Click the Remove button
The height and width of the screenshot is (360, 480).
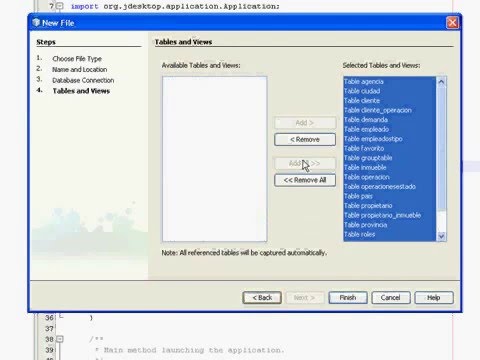tap(305, 140)
